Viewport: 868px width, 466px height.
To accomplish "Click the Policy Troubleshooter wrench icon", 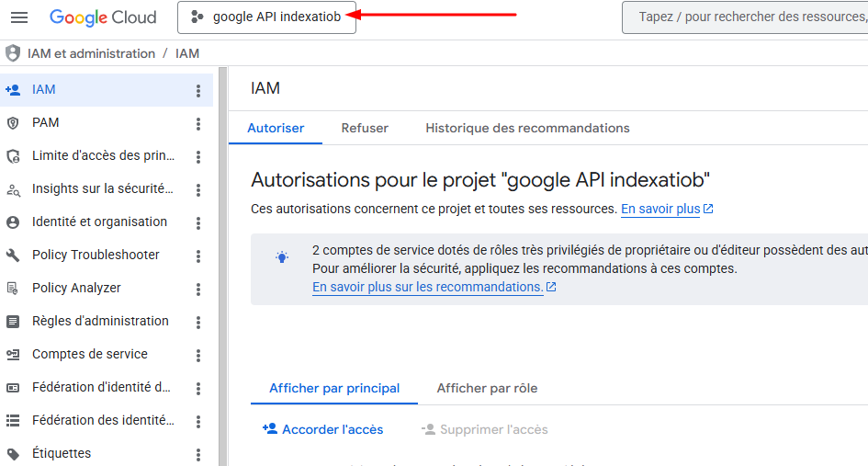I will pyautogui.click(x=13, y=256).
